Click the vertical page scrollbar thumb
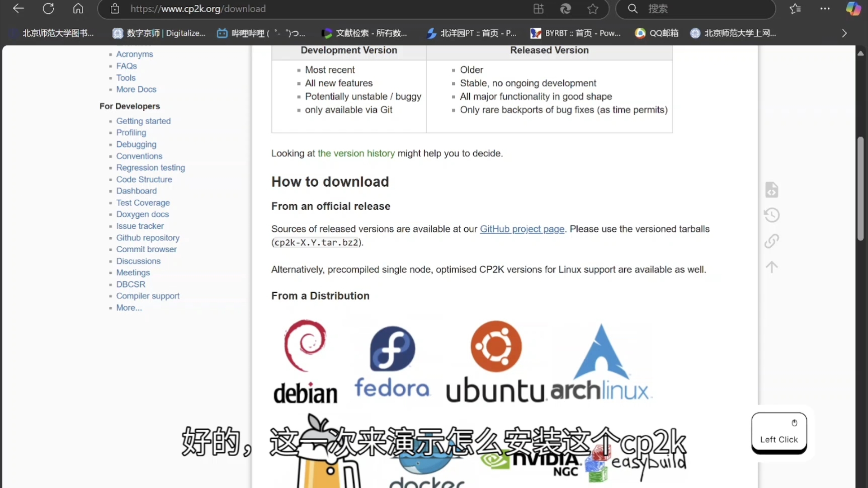Image resolution: width=868 pixels, height=488 pixels. point(860,190)
